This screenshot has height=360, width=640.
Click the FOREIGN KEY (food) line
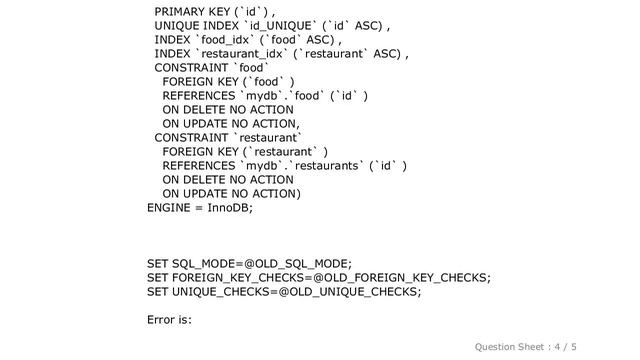229,82
